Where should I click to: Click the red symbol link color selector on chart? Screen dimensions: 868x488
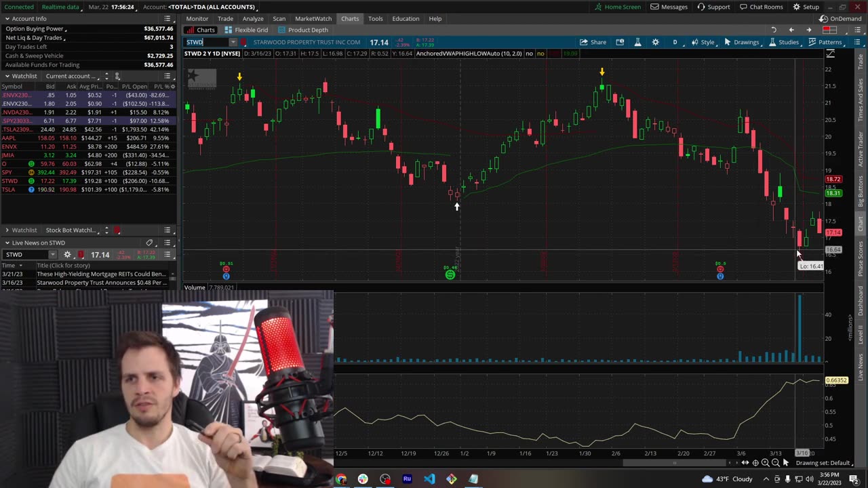[x=243, y=42]
